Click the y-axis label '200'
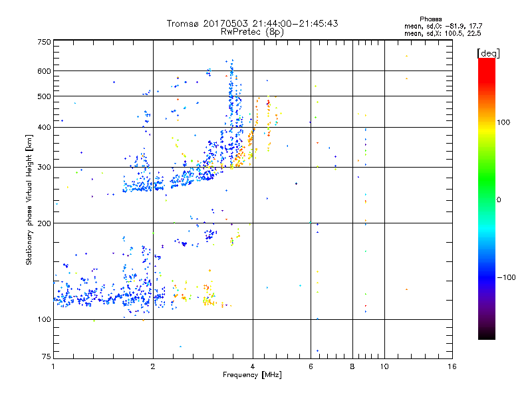The width and height of the screenshot is (532, 399). (x=44, y=223)
